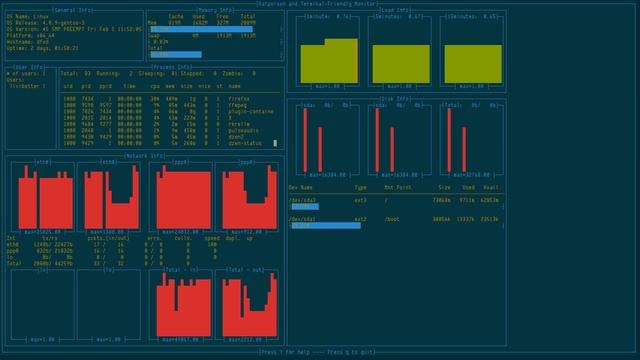Screen dimensions: 640x360
Task: Click the Mnt Point column header
Action: tap(398, 188)
